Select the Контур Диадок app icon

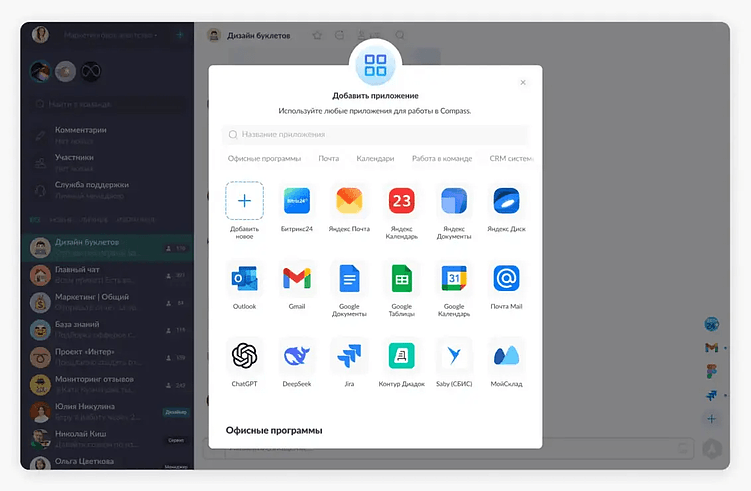(x=401, y=356)
